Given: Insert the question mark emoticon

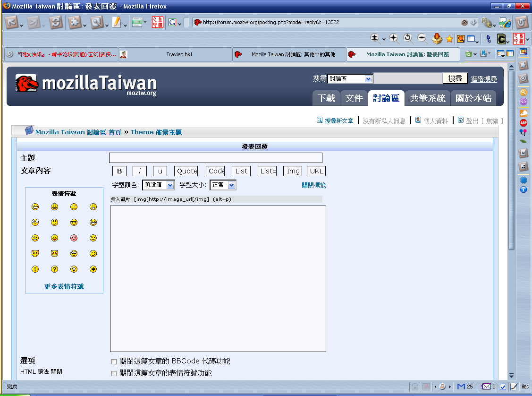Looking at the screenshot, I should [x=55, y=269].
